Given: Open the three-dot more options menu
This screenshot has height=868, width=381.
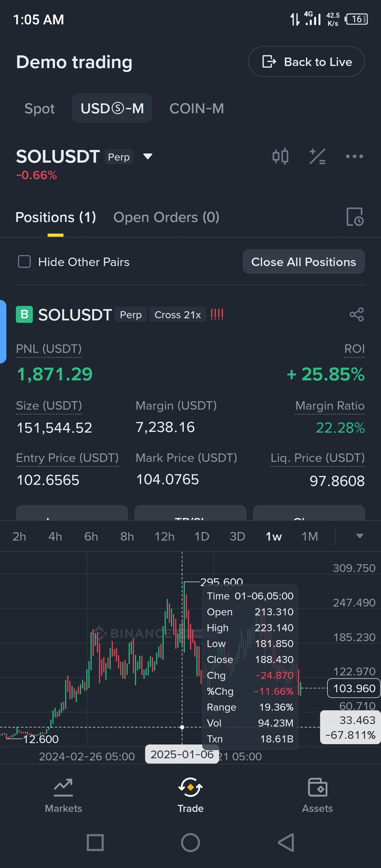Looking at the screenshot, I should point(354,156).
